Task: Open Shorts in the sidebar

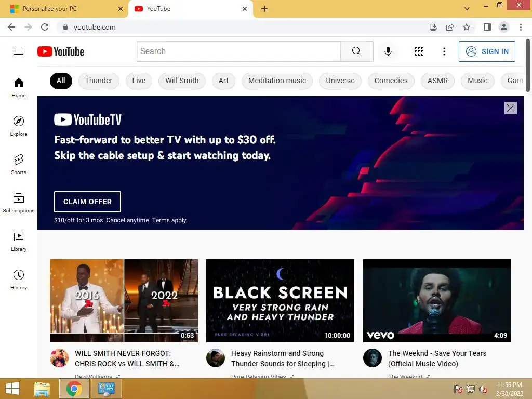Action: [x=19, y=164]
